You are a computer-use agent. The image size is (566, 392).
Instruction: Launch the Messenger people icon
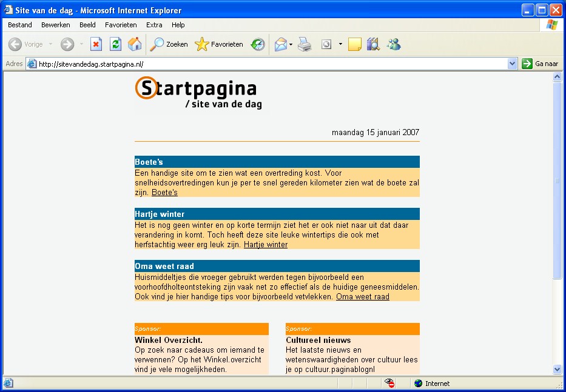pos(394,44)
